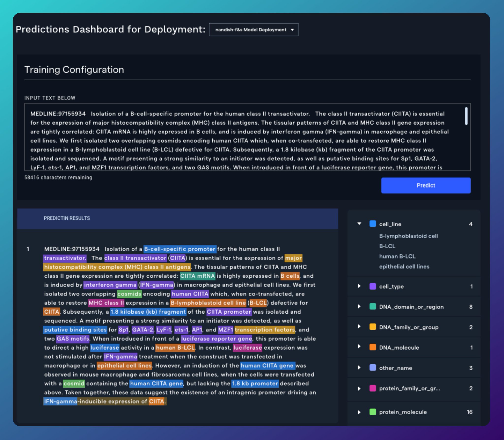Select B-lymphoblastoid cell list entry
The height and width of the screenshot is (440, 504).
pos(408,236)
